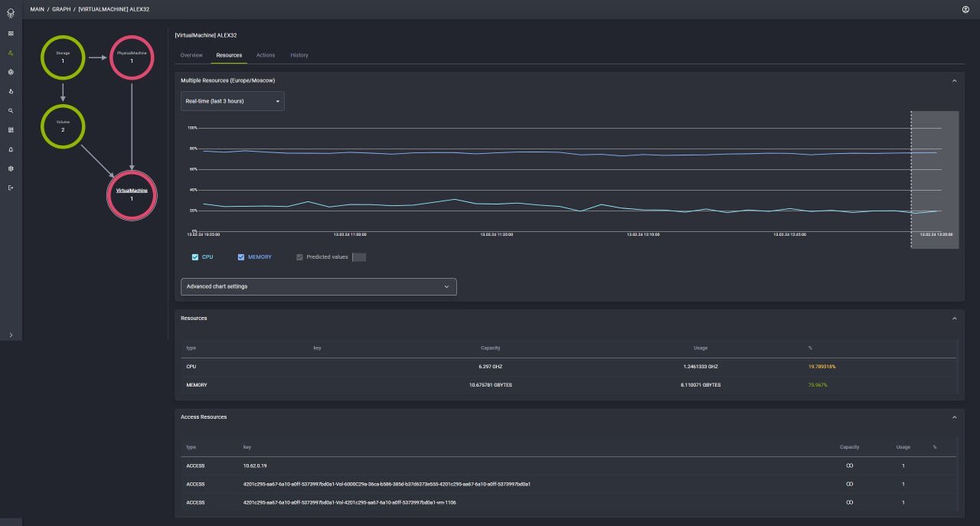Click MAIN in the breadcrumb
The image size is (980, 526).
(38, 9)
